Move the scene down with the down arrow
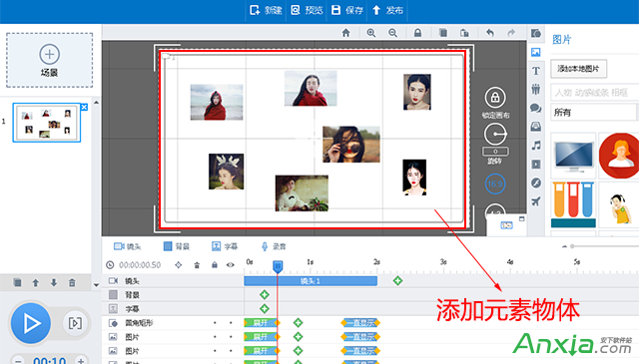This screenshot has height=364, width=639. [x=54, y=282]
